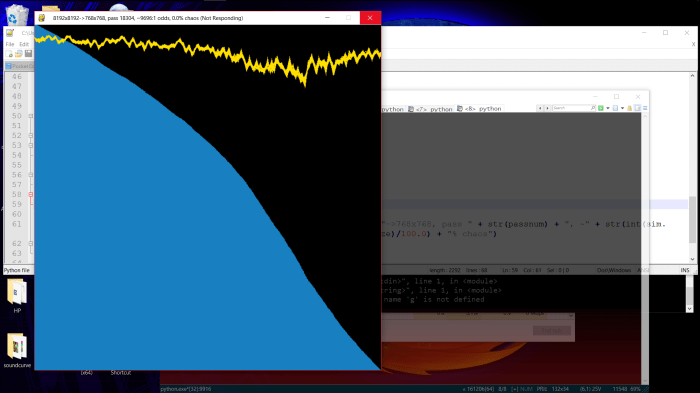Toggle fold marker at line 52

coord(31,135)
